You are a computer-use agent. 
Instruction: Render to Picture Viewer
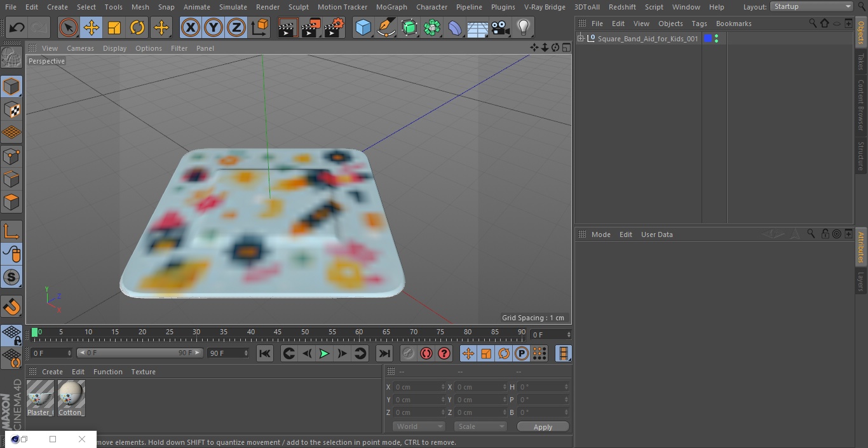(x=311, y=28)
